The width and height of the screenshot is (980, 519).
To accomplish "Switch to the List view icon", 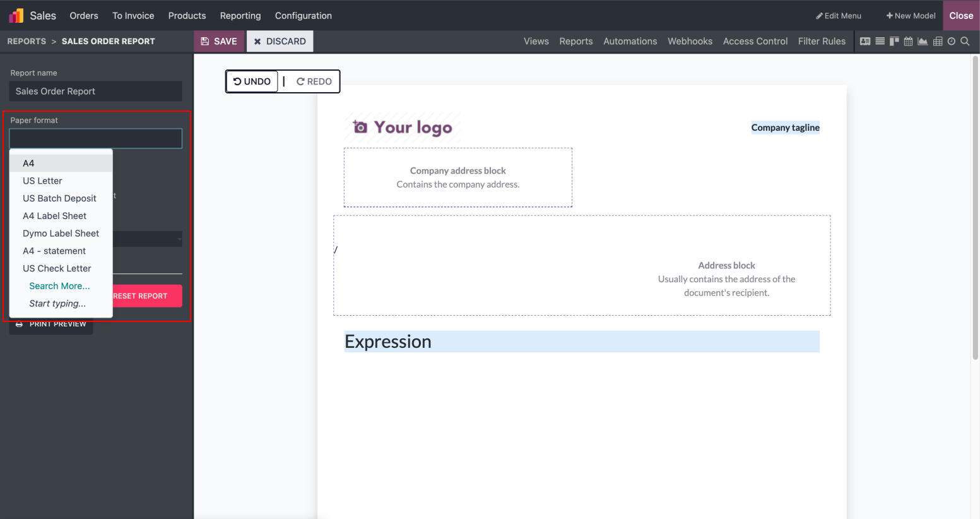I will 880,41.
